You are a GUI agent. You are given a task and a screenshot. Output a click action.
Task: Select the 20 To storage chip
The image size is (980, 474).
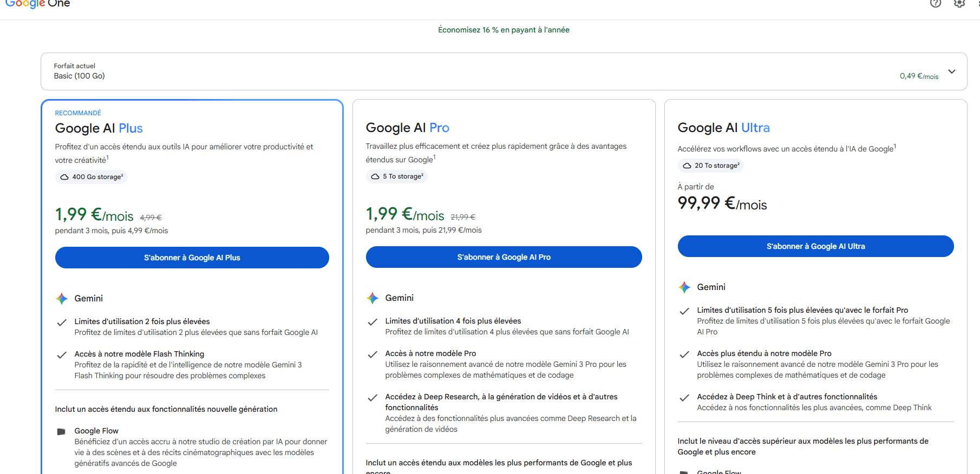(711, 166)
